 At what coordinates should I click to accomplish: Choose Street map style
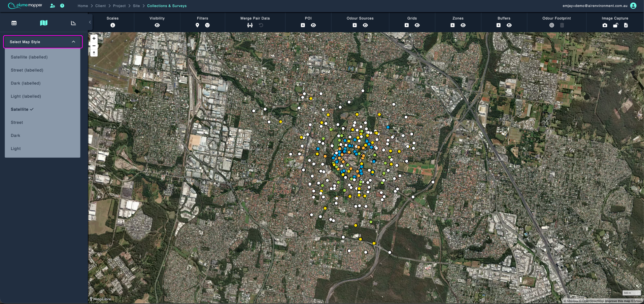pyautogui.click(x=42, y=122)
